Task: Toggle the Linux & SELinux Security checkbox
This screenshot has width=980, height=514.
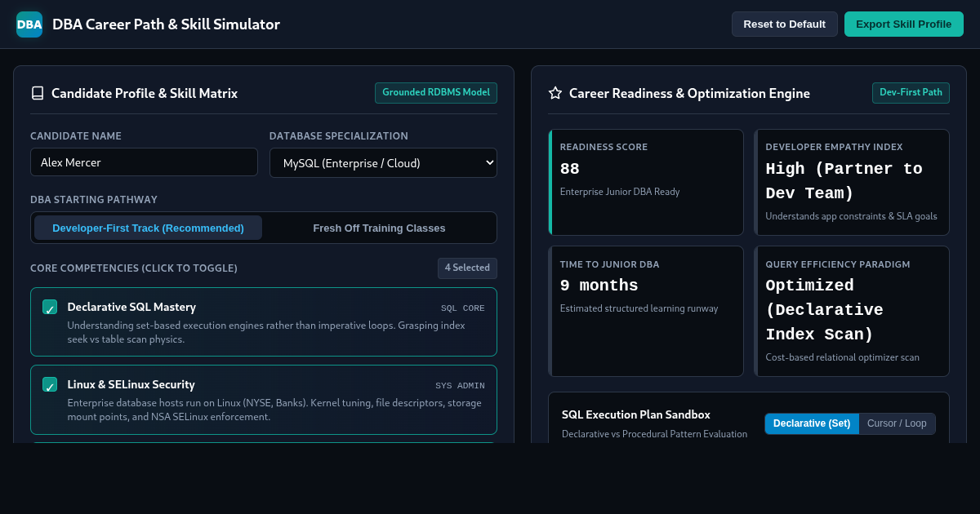Action: click(50, 384)
